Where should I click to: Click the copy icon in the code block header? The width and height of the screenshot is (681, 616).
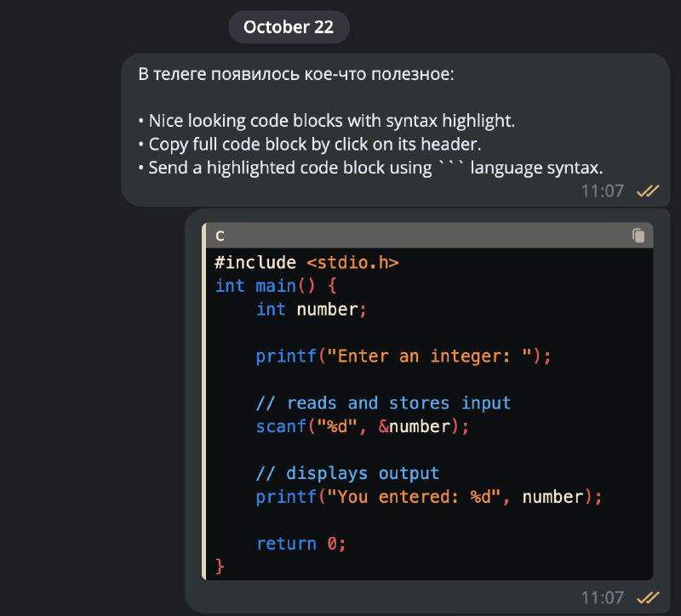pyautogui.click(x=638, y=236)
